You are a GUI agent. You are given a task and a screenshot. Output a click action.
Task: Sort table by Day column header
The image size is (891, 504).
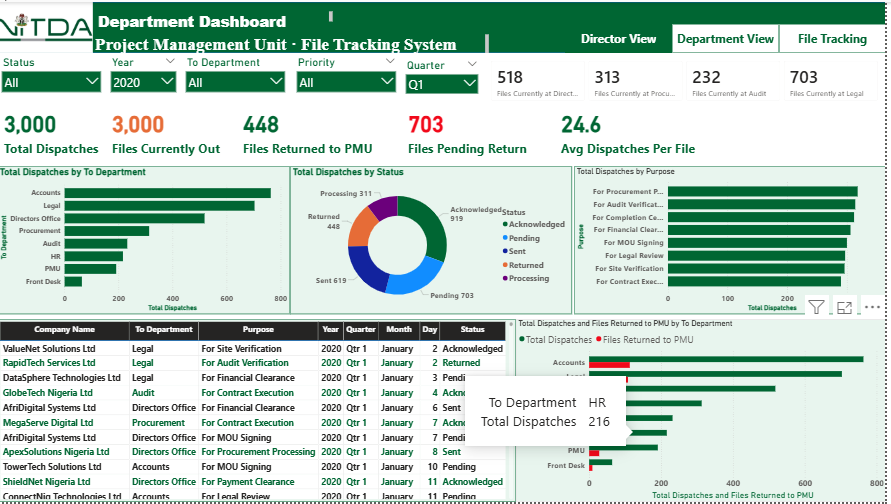[430, 330]
